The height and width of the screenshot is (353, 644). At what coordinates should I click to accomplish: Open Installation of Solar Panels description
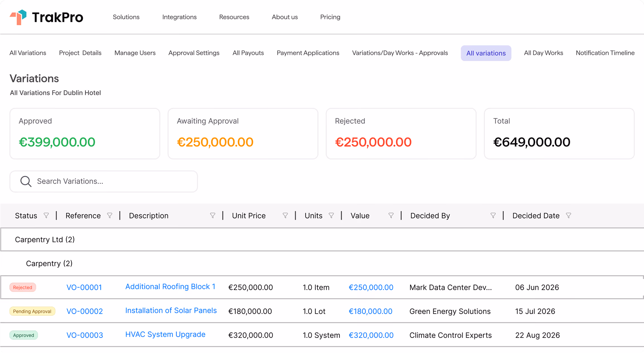[171, 311]
